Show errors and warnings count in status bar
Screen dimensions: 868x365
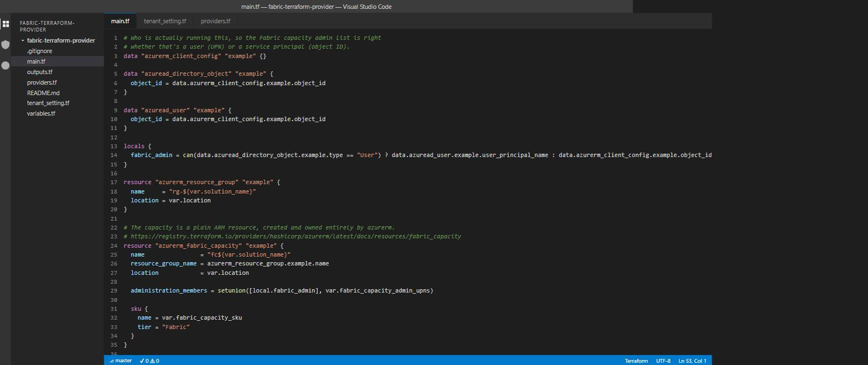149,361
